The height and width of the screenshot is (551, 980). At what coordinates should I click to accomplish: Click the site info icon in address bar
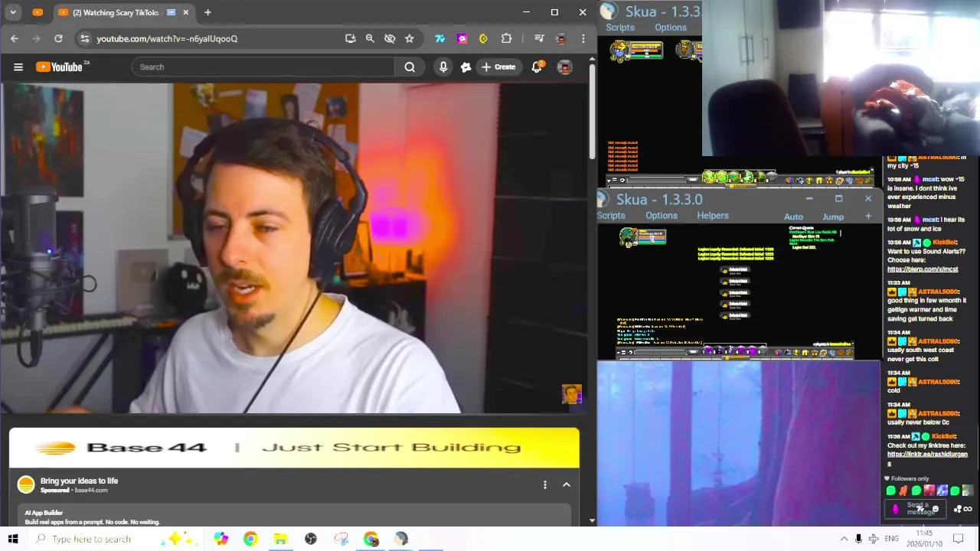[x=84, y=38]
